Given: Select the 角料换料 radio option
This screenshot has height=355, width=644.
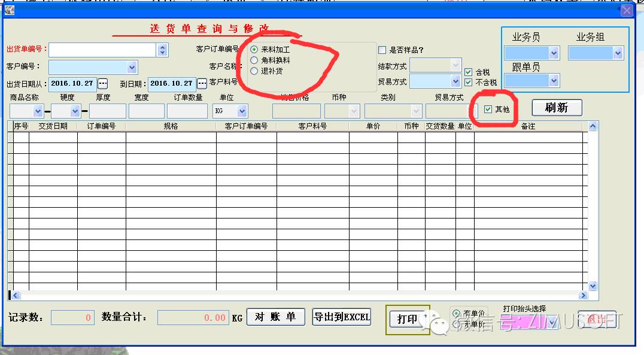Looking at the screenshot, I should [x=254, y=60].
